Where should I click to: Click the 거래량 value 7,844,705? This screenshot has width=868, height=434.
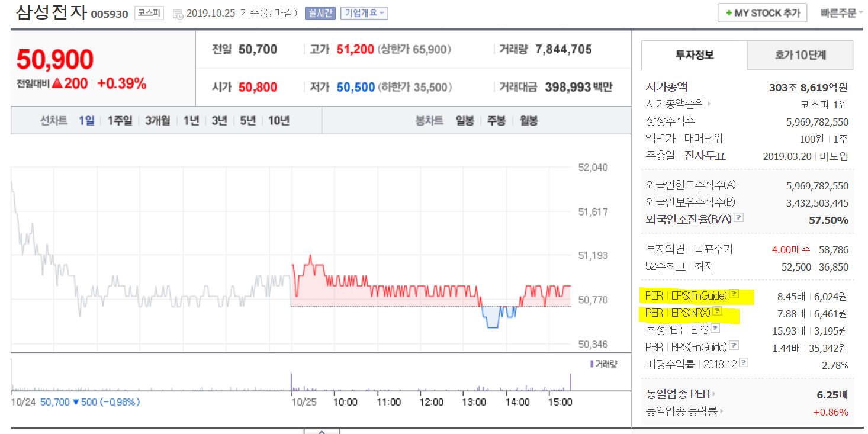pyautogui.click(x=564, y=50)
